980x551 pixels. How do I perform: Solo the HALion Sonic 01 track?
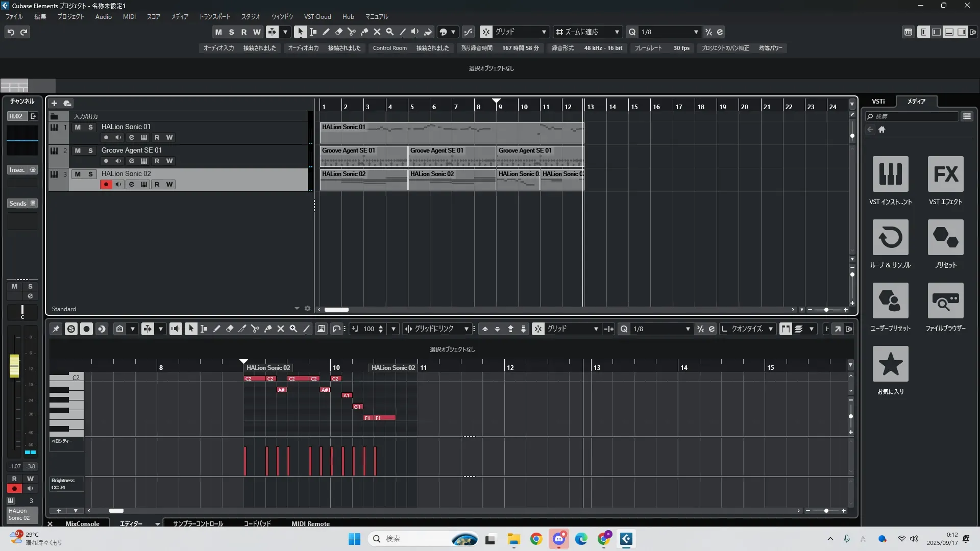(x=90, y=127)
